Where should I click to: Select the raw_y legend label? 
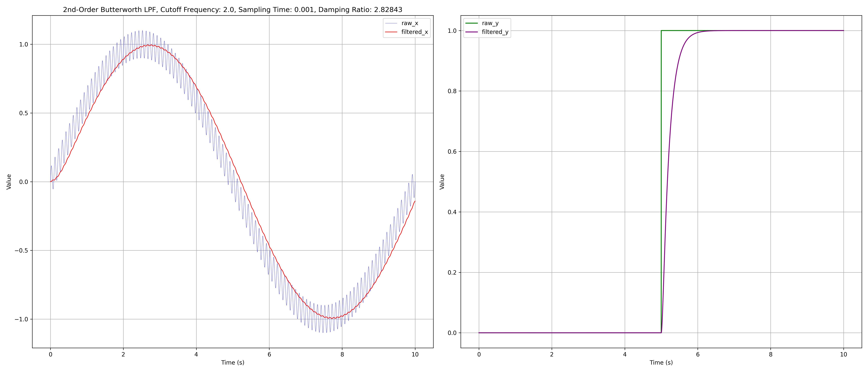[490, 23]
